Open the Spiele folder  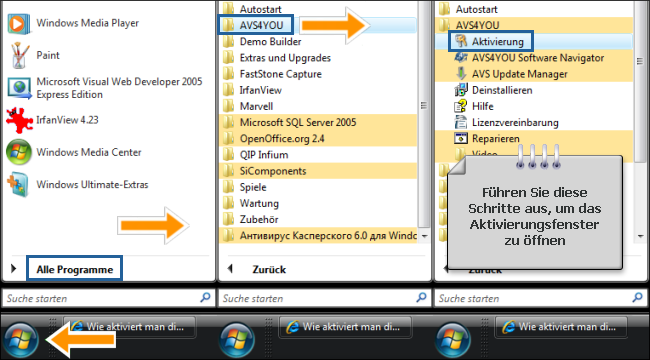pos(317,187)
